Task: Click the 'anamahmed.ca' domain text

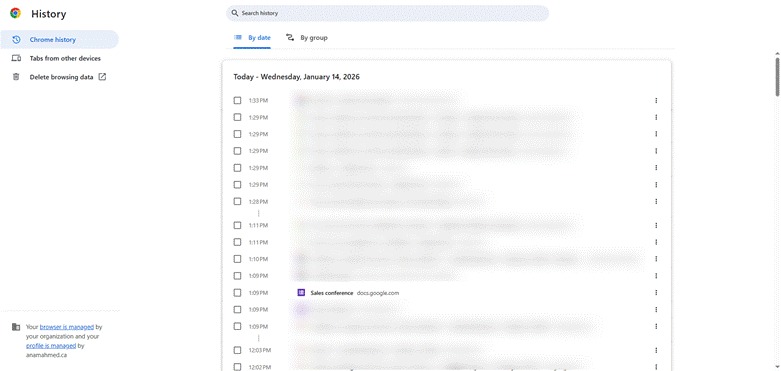Action: 46,355
